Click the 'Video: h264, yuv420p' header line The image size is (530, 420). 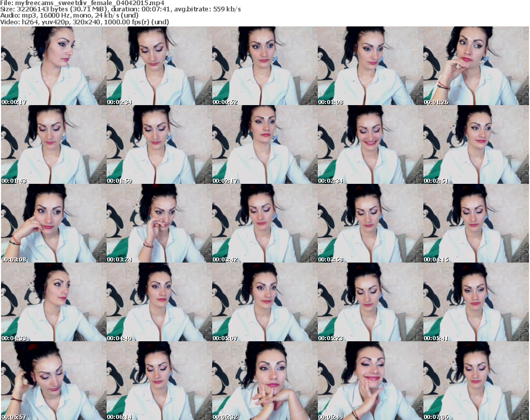[84, 22]
